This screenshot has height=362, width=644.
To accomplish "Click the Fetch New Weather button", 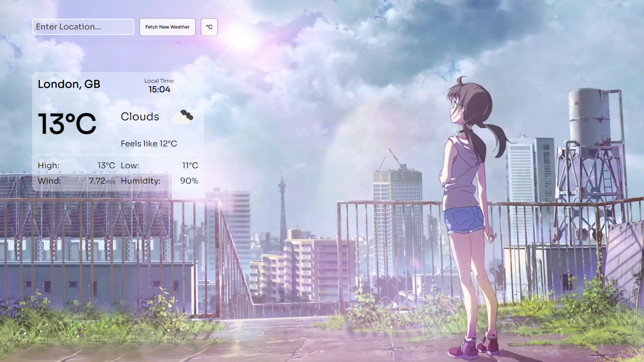I will click(168, 27).
